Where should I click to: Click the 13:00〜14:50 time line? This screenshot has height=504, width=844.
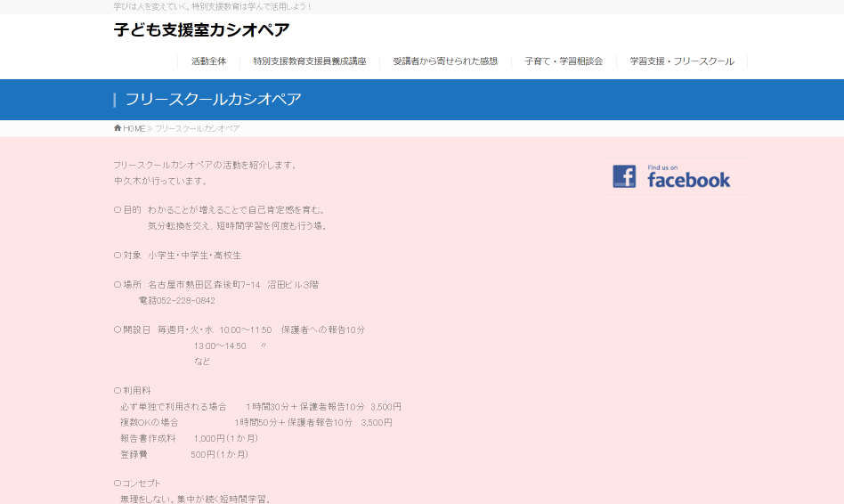220,346
